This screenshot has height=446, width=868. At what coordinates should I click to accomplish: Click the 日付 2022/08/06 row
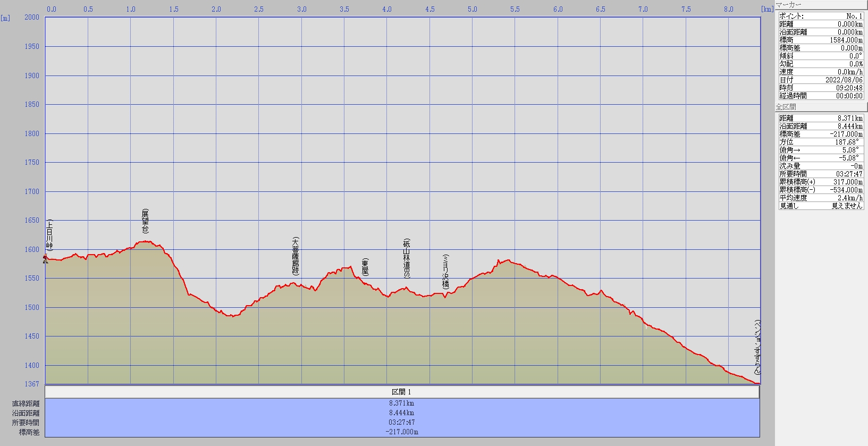(x=821, y=80)
